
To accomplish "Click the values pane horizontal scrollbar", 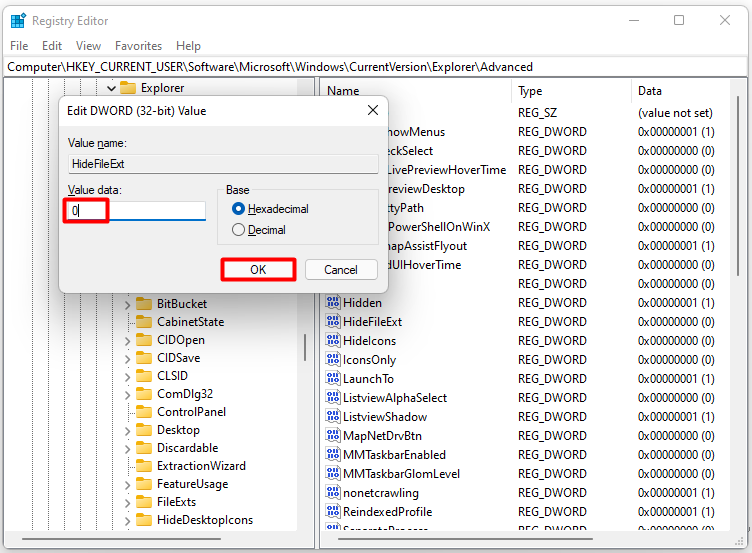I will pos(465,539).
